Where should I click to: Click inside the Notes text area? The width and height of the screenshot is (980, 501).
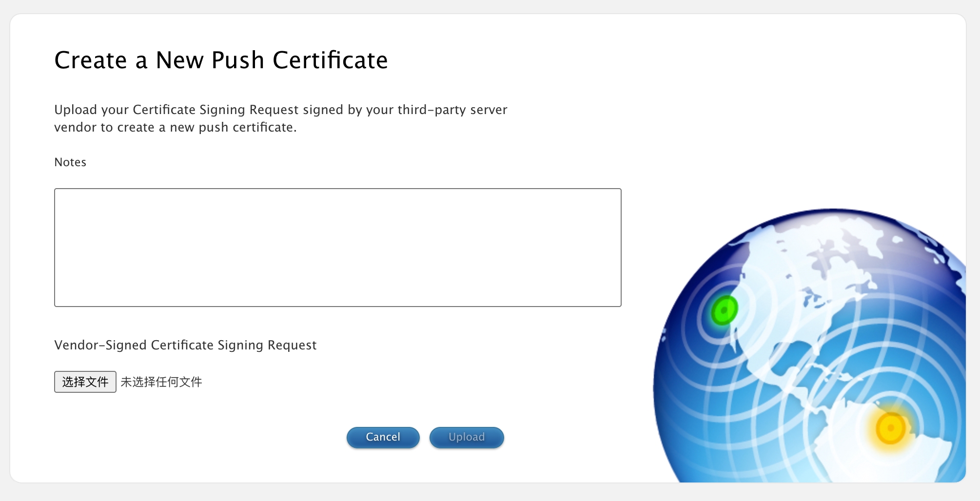pyautogui.click(x=337, y=248)
